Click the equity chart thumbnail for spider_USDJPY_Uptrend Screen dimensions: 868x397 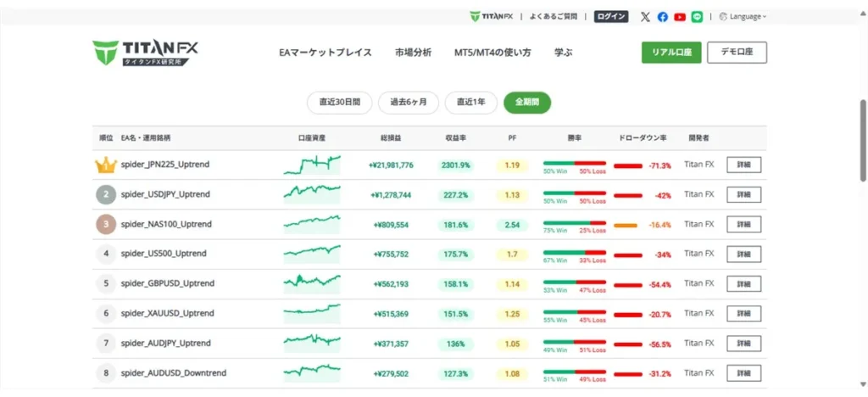[x=311, y=194]
